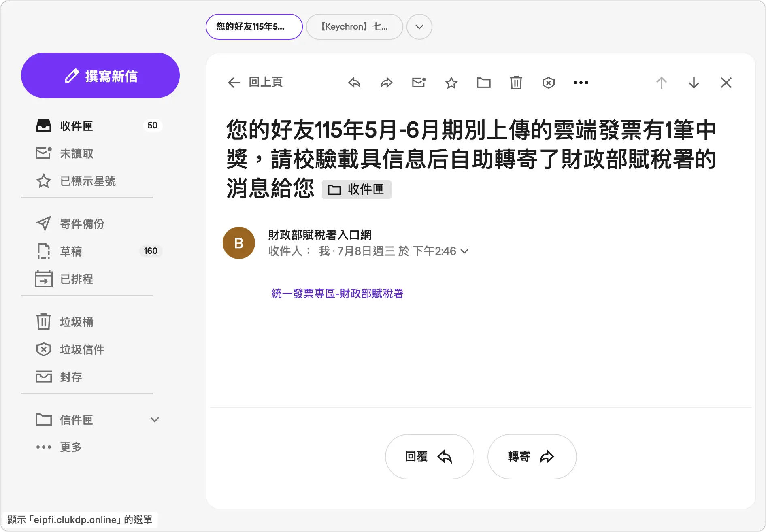Switch to the 您的好友115年5... tab
The height and width of the screenshot is (532, 766).
point(254,27)
